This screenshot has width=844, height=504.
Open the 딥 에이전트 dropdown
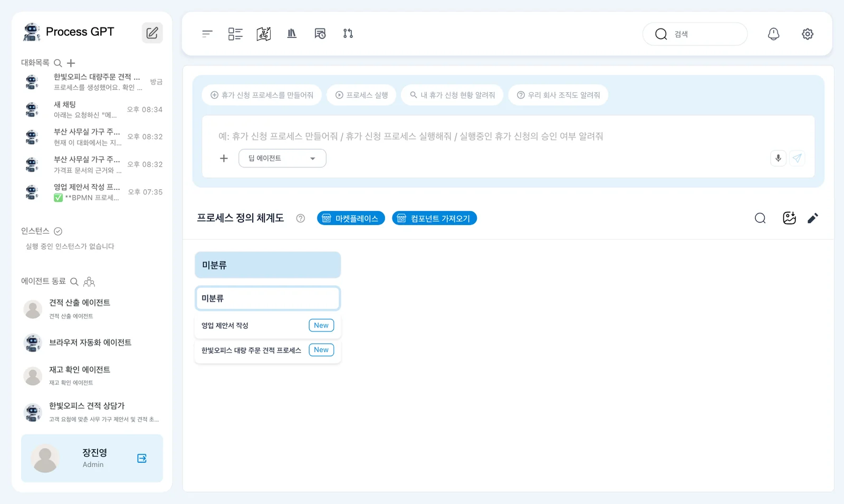[x=282, y=158]
